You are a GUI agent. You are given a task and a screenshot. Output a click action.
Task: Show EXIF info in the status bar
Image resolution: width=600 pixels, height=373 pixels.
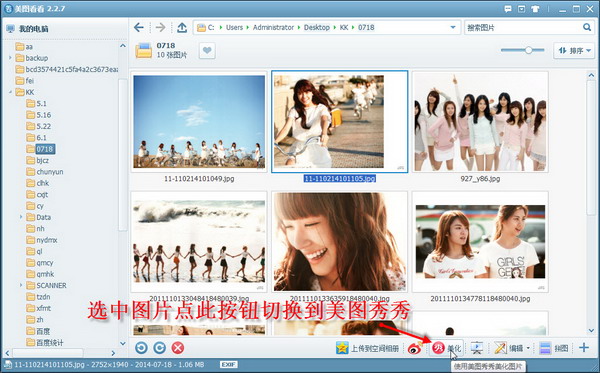pos(228,365)
